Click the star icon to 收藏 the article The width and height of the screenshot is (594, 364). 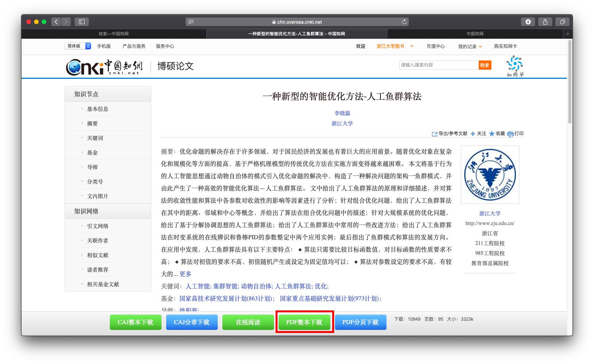[x=492, y=134]
